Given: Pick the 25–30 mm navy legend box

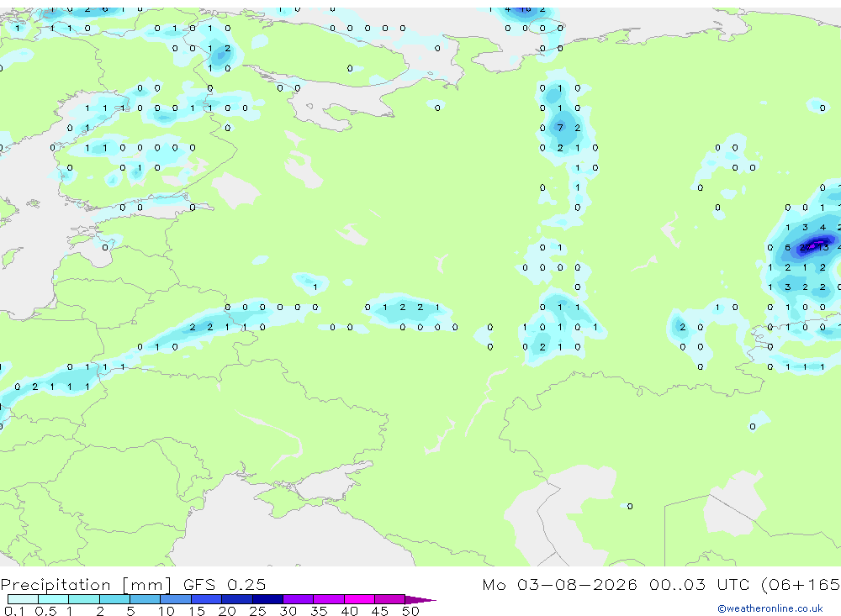Looking at the screenshot, I should click(268, 599).
